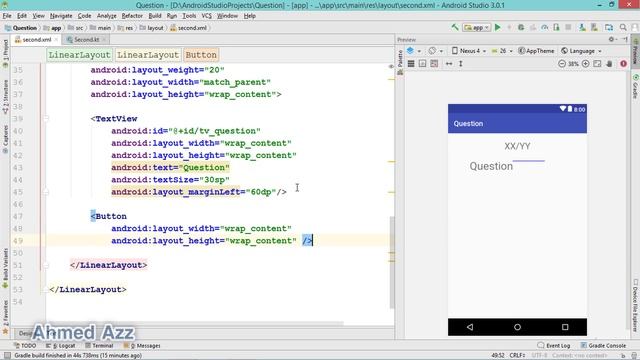Tap the Home circle in the device preview

pyautogui.click(x=517, y=327)
